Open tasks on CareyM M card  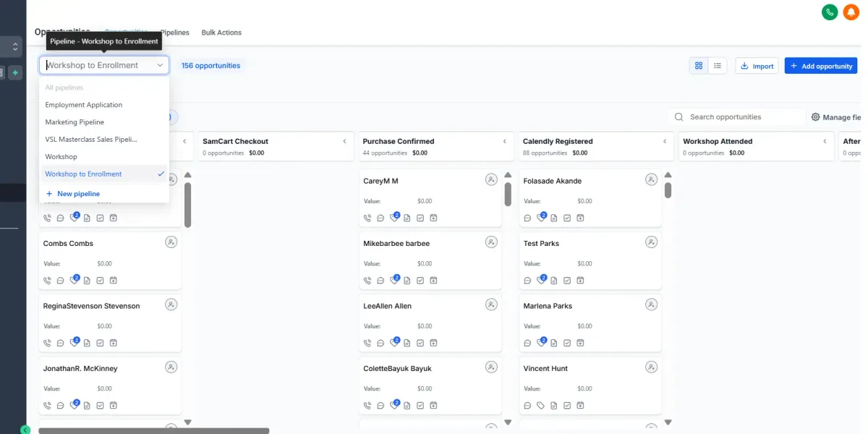[420, 218]
